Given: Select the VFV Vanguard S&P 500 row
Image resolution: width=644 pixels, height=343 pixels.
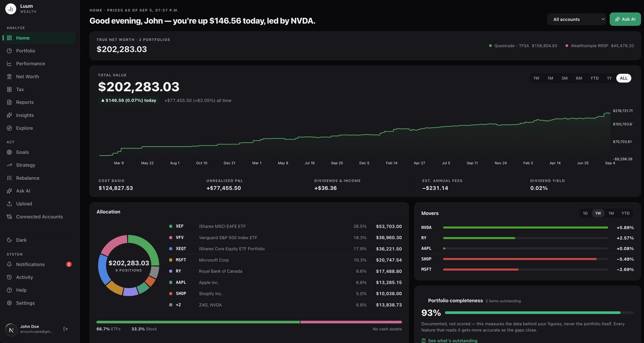Looking at the screenshot, I should pyautogui.click(x=285, y=237).
